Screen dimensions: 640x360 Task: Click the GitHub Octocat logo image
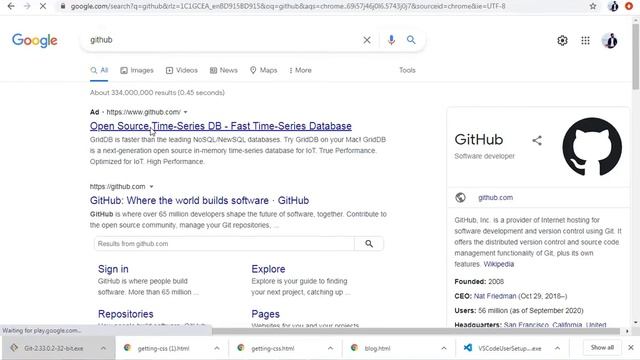pyautogui.click(x=592, y=147)
